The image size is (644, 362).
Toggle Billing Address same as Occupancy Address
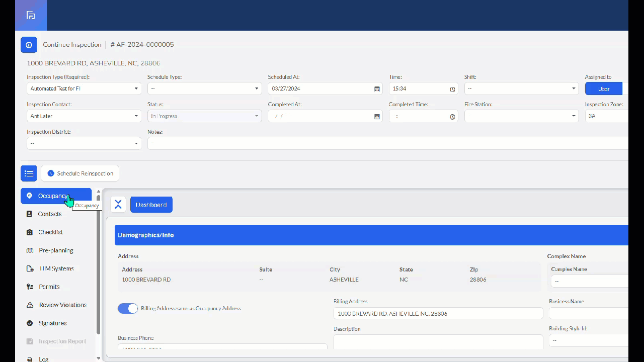pos(128,309)
